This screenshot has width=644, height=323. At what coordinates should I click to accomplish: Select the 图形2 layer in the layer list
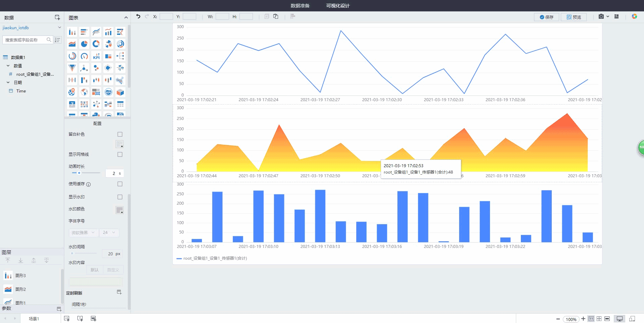20,289
